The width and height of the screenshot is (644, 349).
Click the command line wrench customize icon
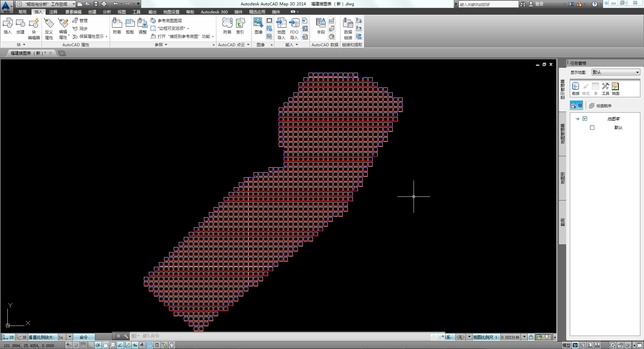(x=126, y=336)
